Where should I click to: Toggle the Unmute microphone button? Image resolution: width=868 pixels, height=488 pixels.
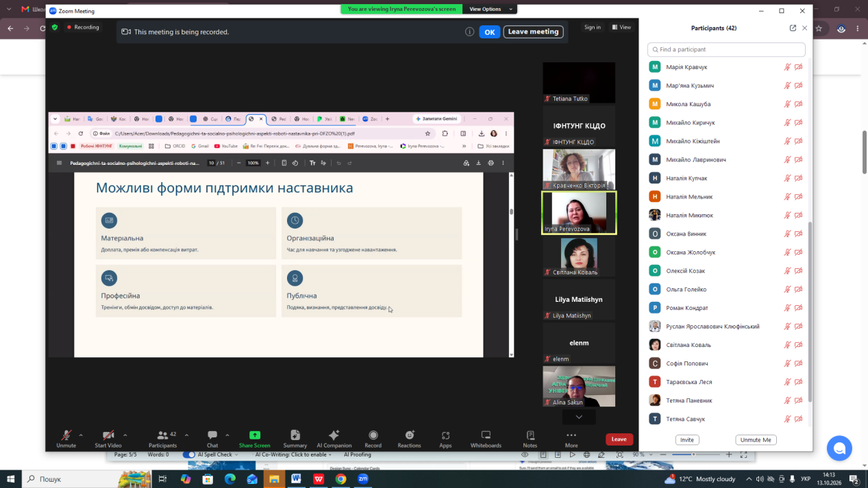coord(66,439)
